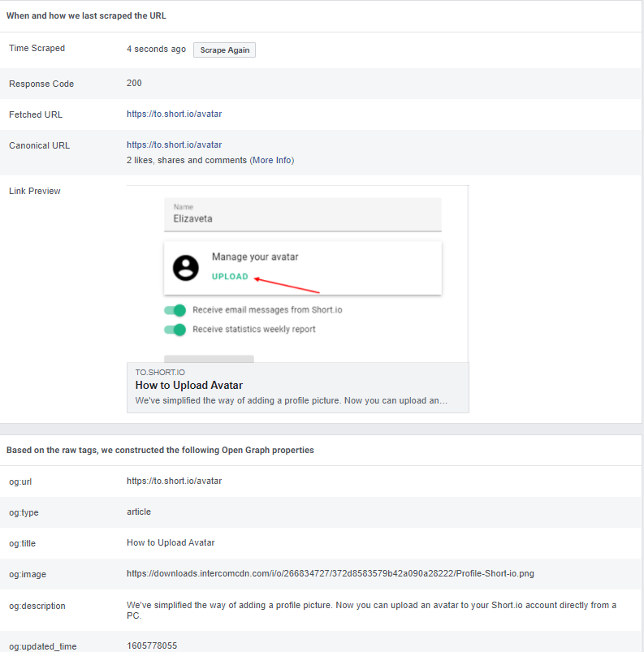Click the og:type property label

[24, 512]
